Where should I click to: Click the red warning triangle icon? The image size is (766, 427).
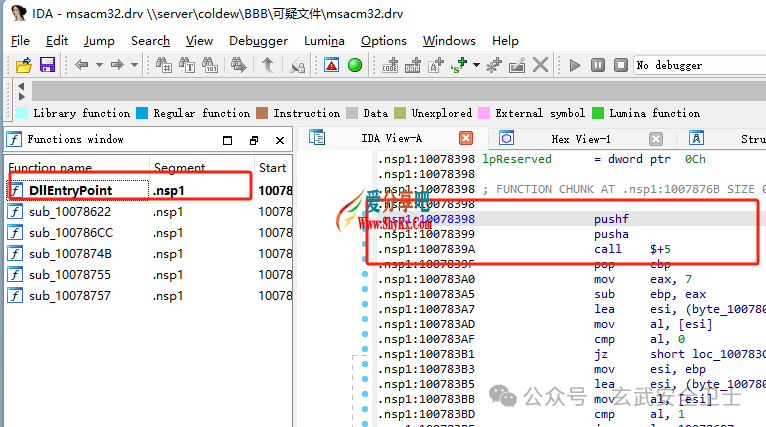[x=332, y=65]
